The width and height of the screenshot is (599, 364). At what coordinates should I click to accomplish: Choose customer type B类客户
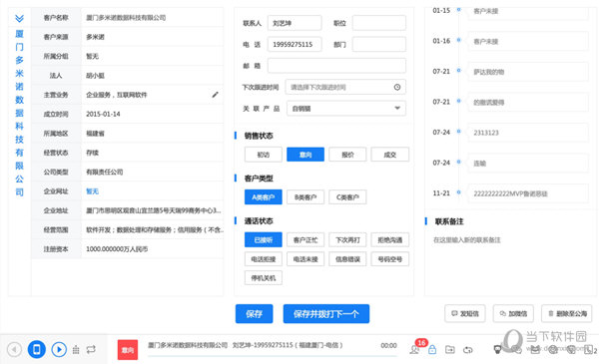[x=305, y=197]
